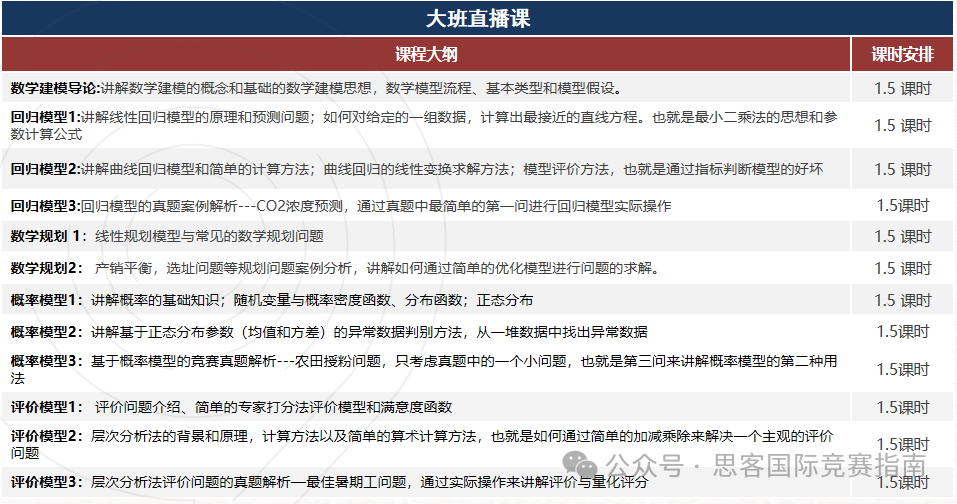Select the 1.5 课时 cell for 回归模型1
The height and width of the screenshot is (504, 957).
pyautogui.click(x=902, y=125)
